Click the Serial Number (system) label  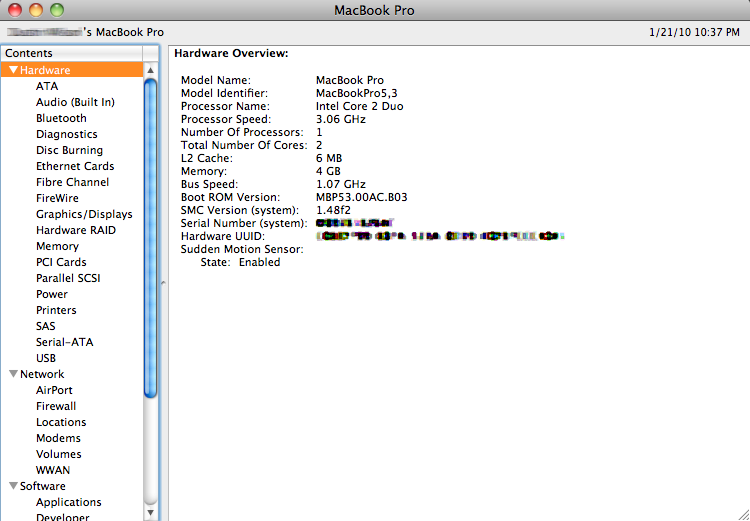coord(244,223)
